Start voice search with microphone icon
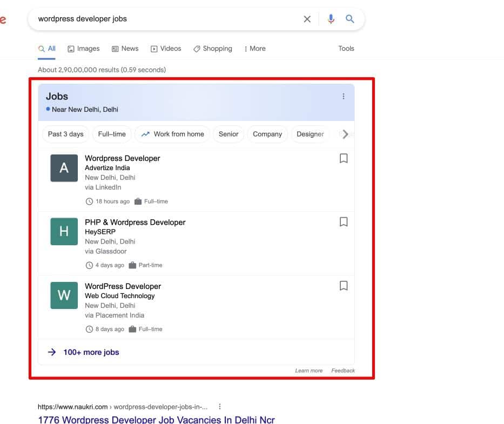 coord(331,19)
